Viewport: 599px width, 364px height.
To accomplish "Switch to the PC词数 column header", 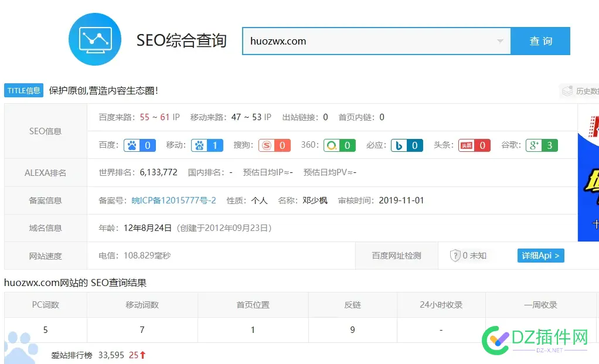I will pyautogui.click(x=45, y=305).
